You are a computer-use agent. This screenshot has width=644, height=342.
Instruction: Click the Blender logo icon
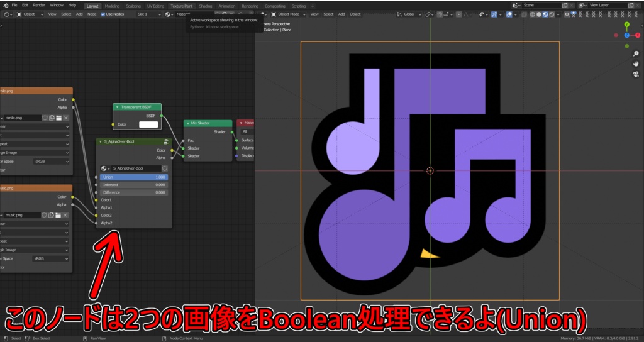[x=6, y=5]
